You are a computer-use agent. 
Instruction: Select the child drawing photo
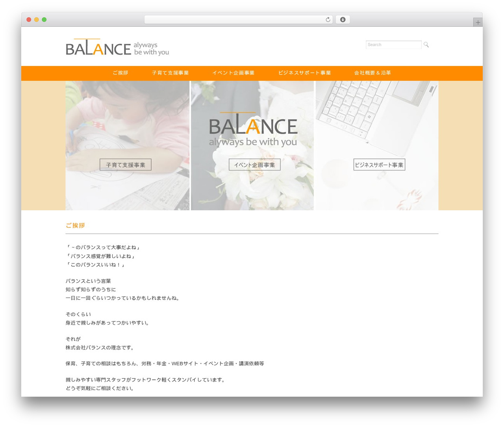[128, 145]
